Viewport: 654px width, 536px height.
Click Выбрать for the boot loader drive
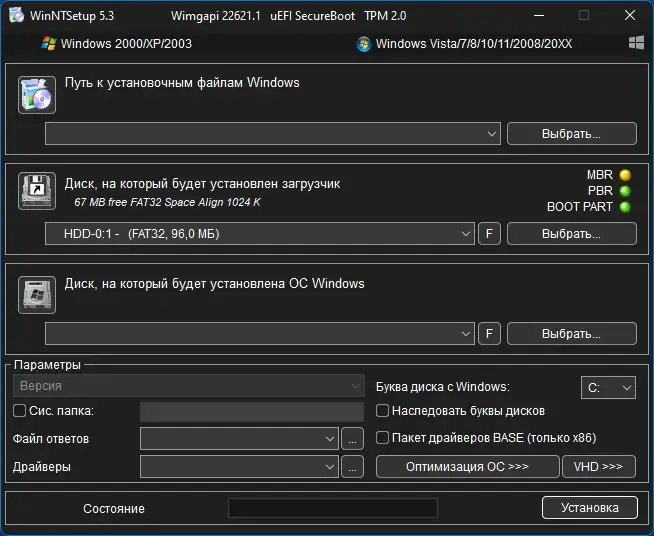pyautogui.click(x=571, y=234)
